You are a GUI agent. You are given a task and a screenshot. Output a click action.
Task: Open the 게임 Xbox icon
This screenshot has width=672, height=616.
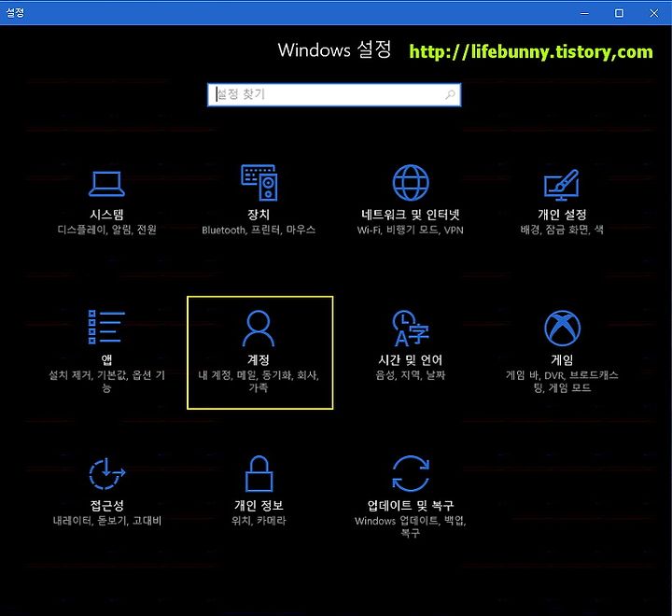[562, 328]
